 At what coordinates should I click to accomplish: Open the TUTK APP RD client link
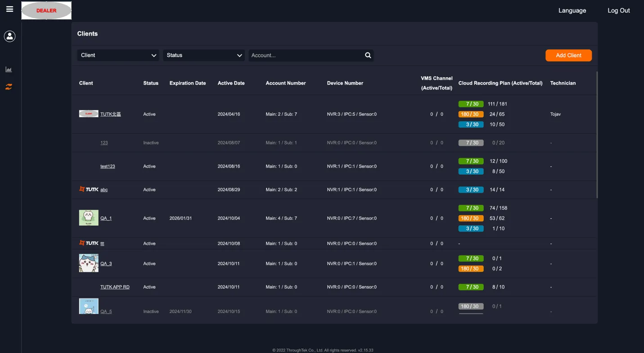click(x=115, y=286)
